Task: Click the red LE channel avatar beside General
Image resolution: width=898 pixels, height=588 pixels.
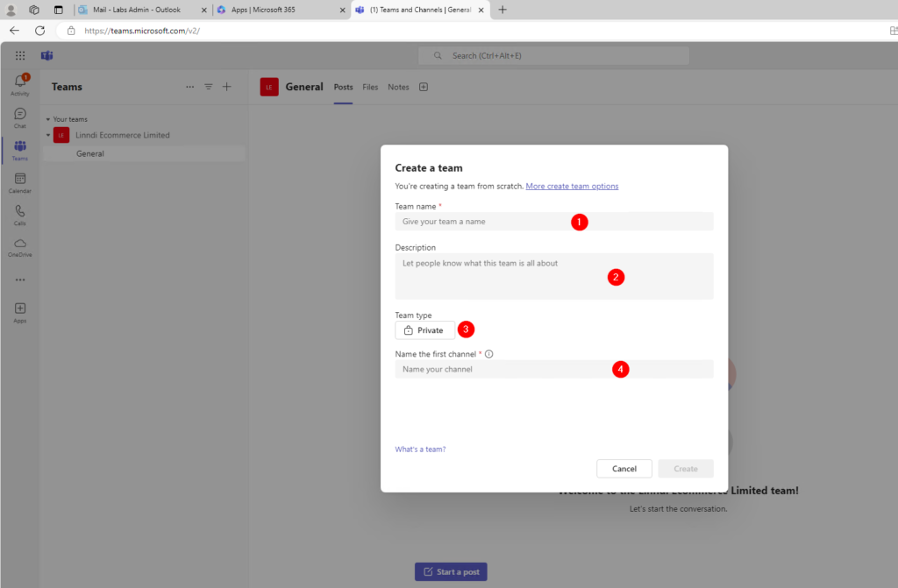Action: click(269, 87)
